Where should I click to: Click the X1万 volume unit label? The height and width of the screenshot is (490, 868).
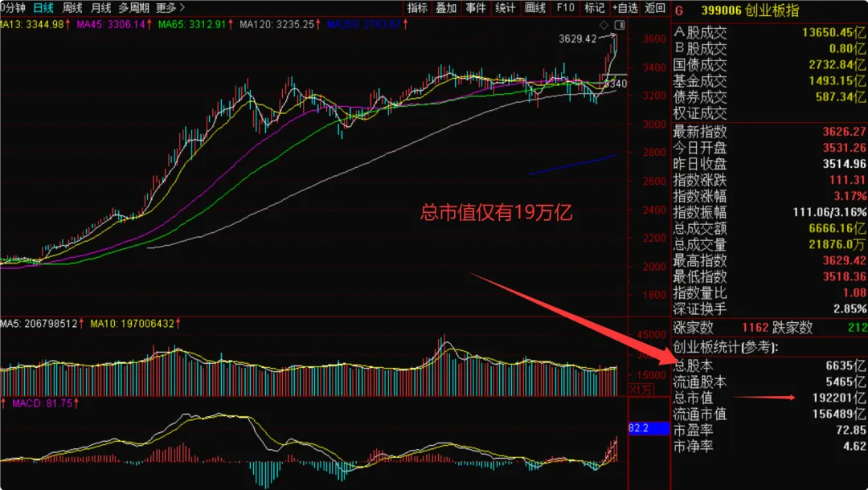pyautogui.click(x=641, y=390)
